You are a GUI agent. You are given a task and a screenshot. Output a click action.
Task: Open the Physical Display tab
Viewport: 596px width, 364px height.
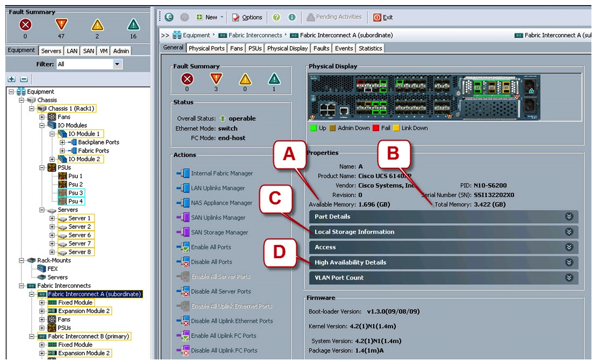287,48
